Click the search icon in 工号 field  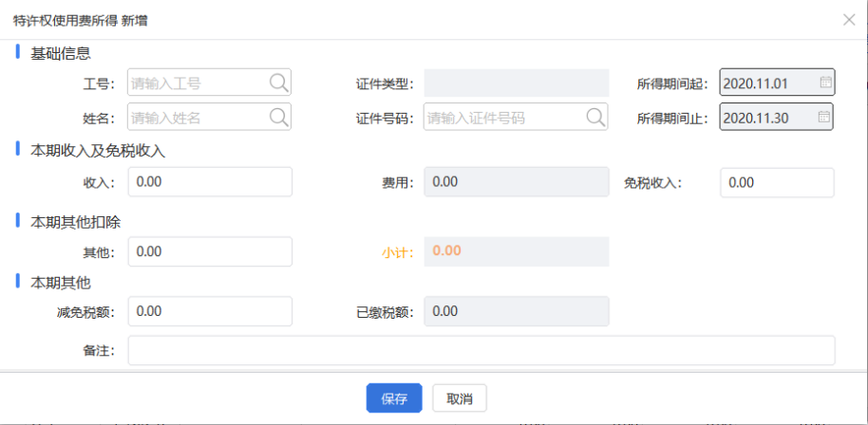point(279,83)
